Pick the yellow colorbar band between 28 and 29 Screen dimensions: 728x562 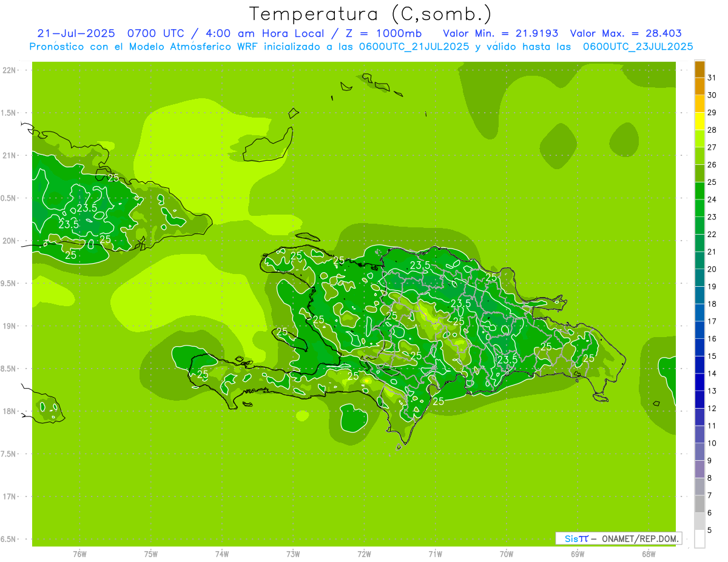(699, 121)
